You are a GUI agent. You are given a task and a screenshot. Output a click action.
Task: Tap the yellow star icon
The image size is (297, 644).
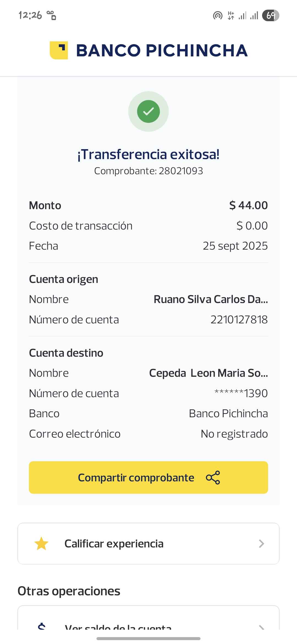pos(41,544)
